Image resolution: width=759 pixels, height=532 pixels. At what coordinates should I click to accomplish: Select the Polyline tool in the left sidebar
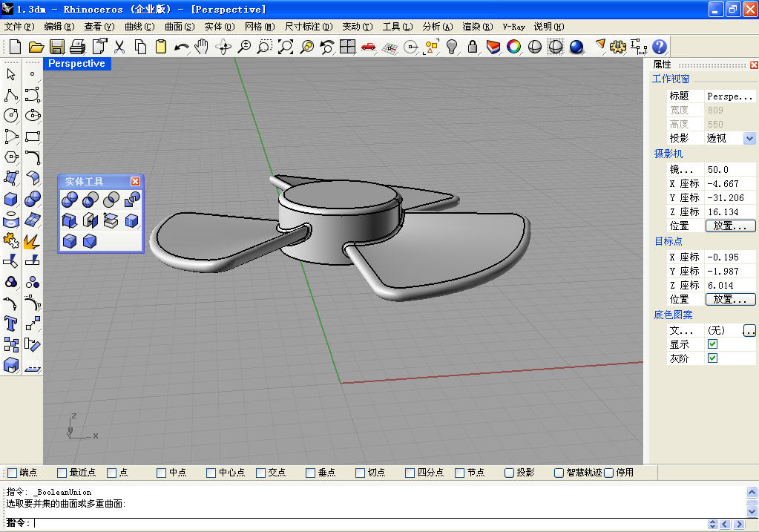pyautogui.click(x=11, y=95)
